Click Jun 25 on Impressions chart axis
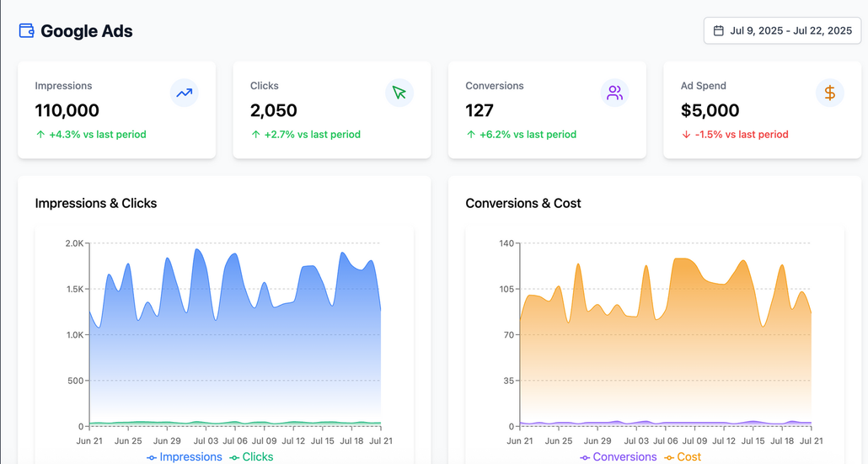 pos(128,440)
